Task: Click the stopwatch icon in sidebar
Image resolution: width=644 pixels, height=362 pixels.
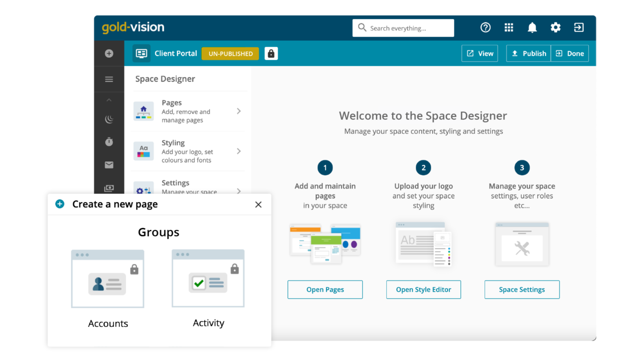Action: (109, 142)
